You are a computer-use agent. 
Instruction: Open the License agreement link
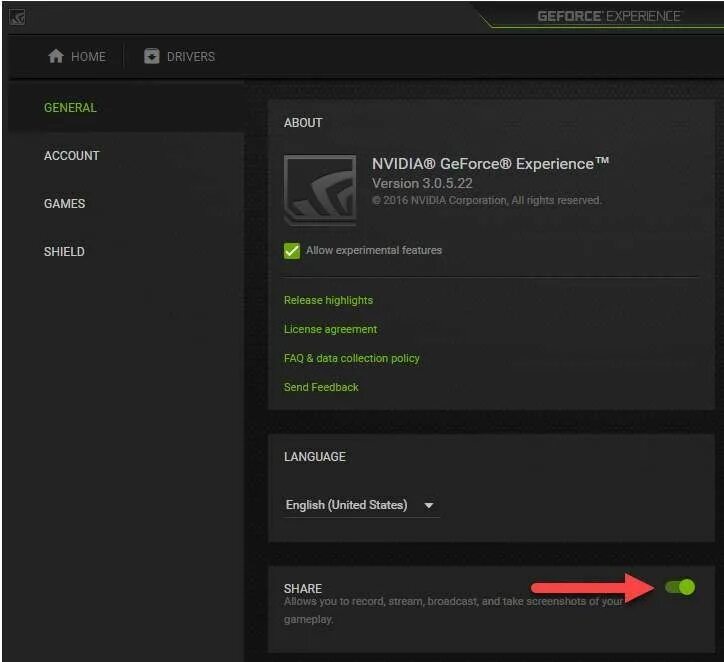pyautogui.click(x=331, y=329)
